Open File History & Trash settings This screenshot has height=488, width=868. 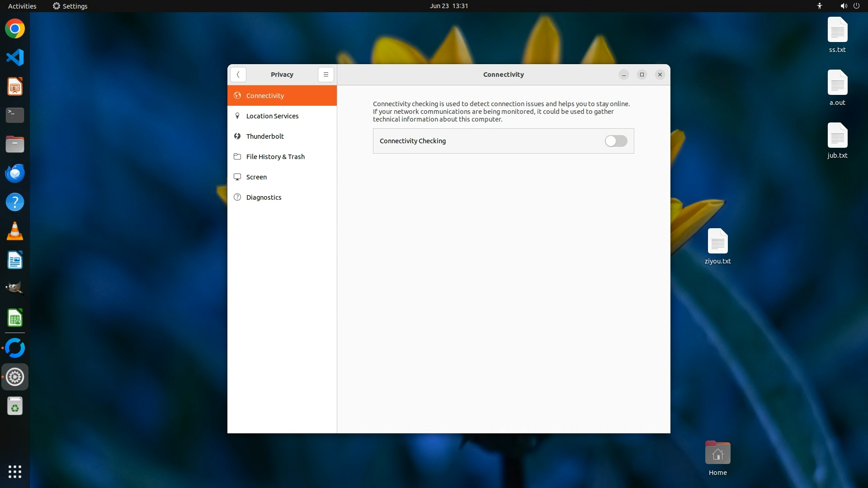(275, 157)
